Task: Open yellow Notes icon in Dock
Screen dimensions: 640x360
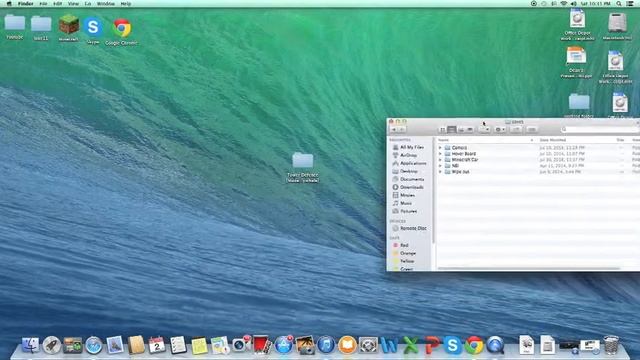Action: pyautogui.click(x=199, y=346)
